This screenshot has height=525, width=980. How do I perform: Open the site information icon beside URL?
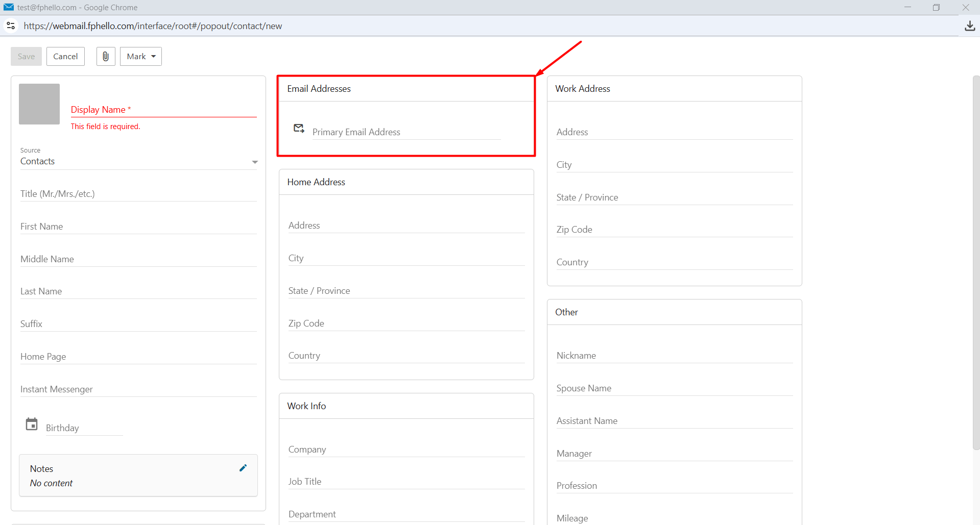11,26
